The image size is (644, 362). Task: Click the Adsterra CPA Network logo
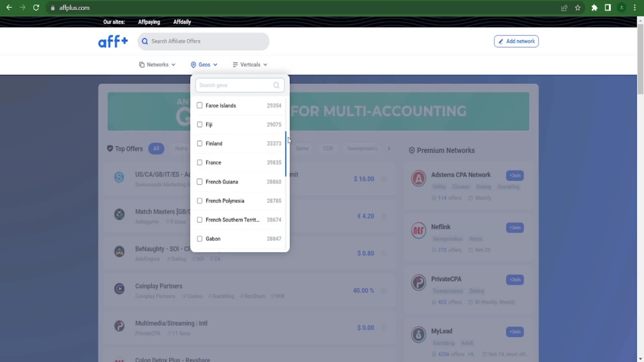click(x=419, y=178)
